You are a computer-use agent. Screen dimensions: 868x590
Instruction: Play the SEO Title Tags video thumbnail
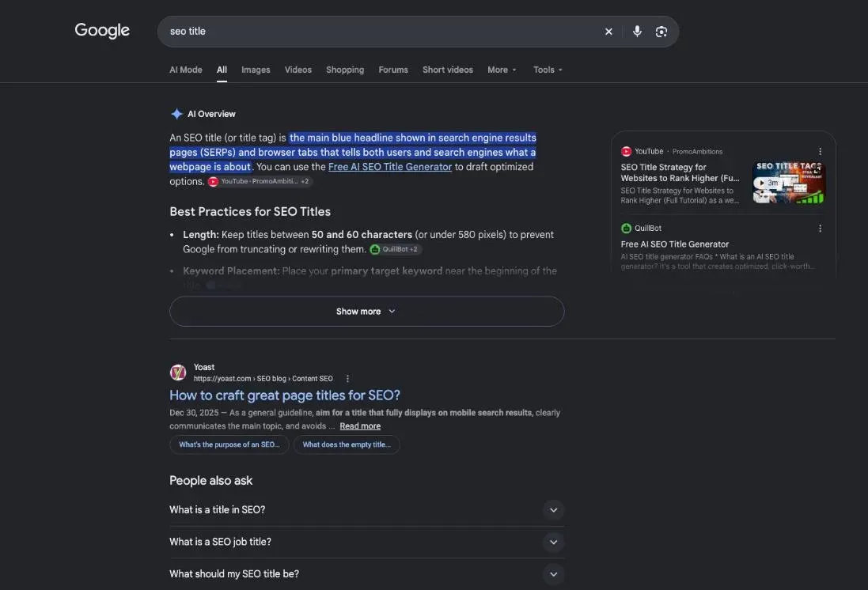[789, 183]
